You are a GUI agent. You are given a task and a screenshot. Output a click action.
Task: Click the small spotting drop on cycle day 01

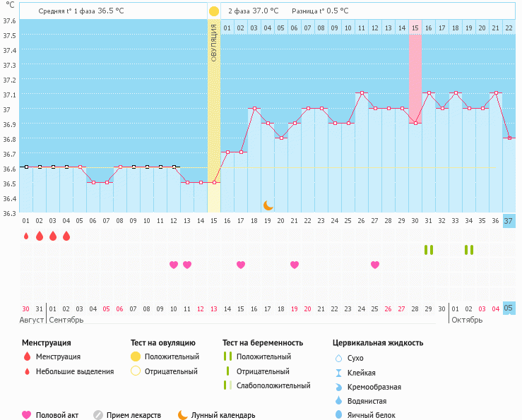pyautogui.click(x=26, y=236)
